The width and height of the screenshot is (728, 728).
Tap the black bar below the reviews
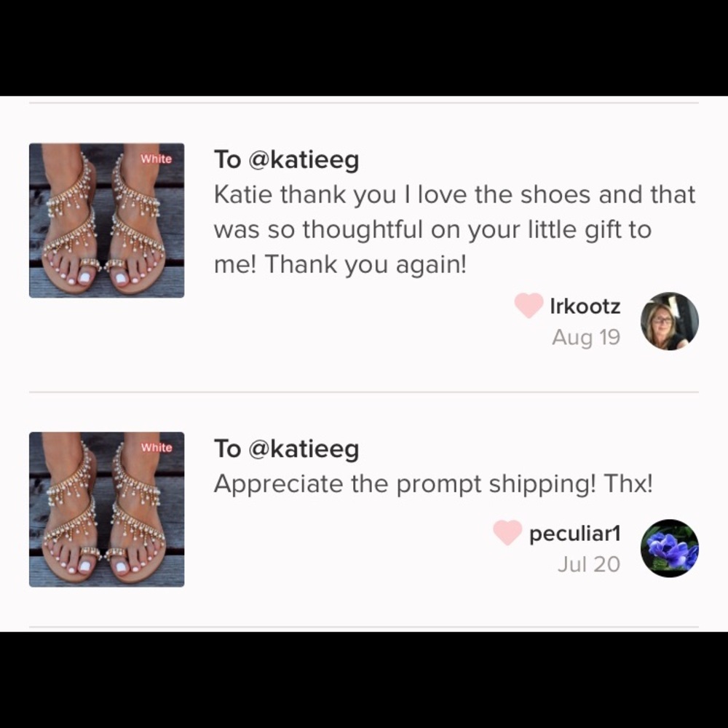coord(364,680)
